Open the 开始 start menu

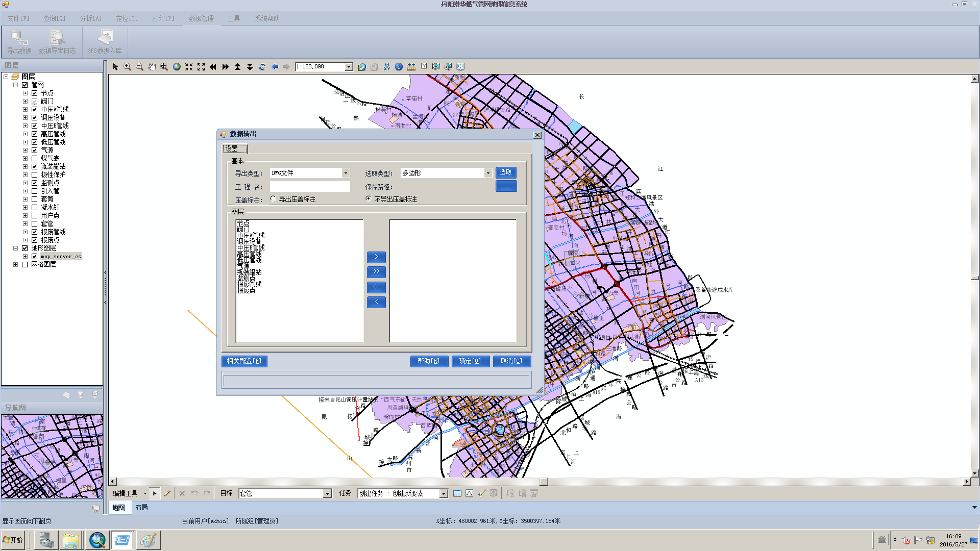pyautogui.click(x=13, y=540)
